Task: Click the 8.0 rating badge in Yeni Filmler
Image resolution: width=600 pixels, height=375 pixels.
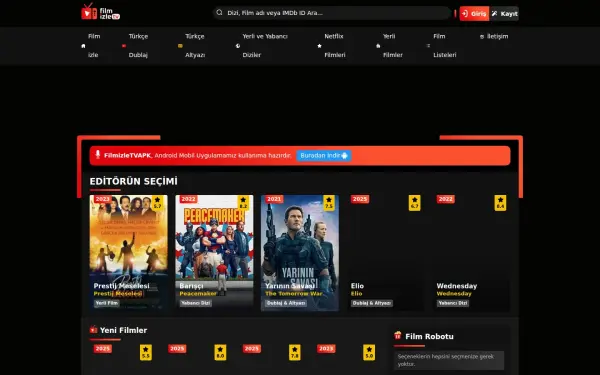Action: click(220, 352)
